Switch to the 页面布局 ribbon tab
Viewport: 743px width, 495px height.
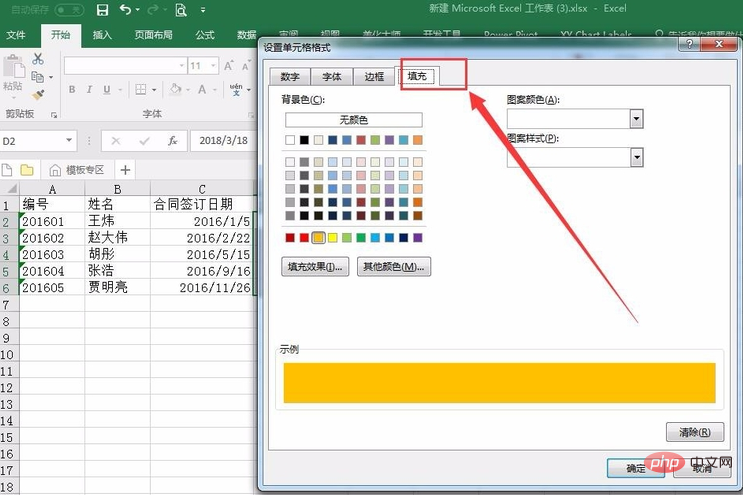click(153, 35)
